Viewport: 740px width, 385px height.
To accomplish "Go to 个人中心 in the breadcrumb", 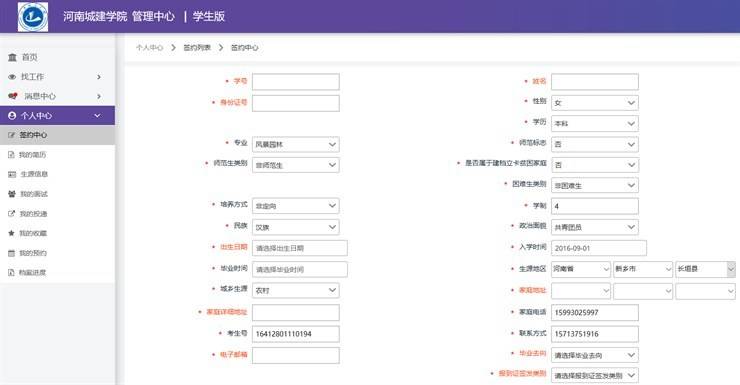I will pyautogui.click(x=149, y=48).
